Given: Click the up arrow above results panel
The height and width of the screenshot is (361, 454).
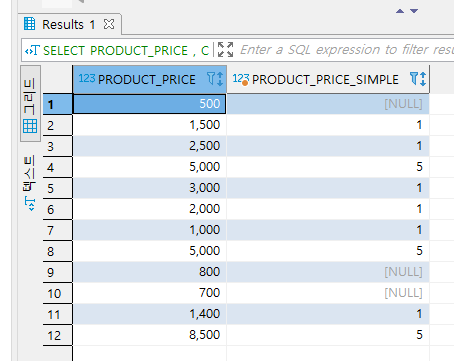Looking at the screenshot, I should click(x=400, y=11).
